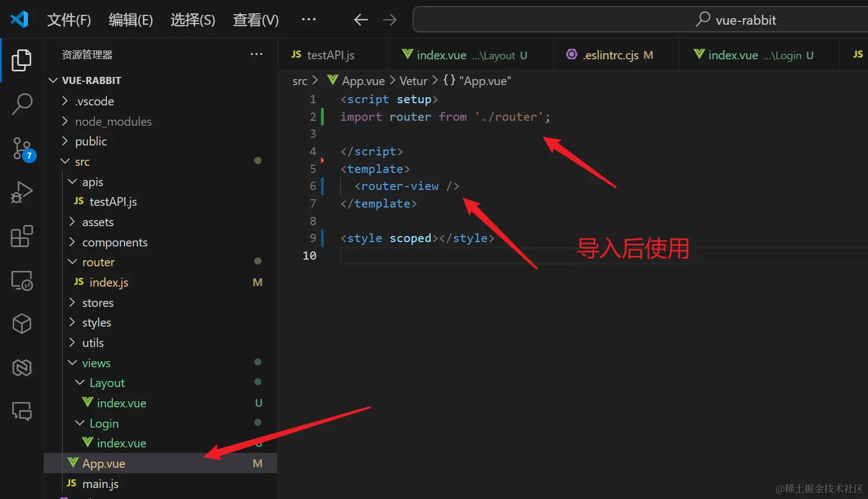This screenshot has height=499, width=868.
Task: Collapse the apis folder
Action: coord(160,182)
